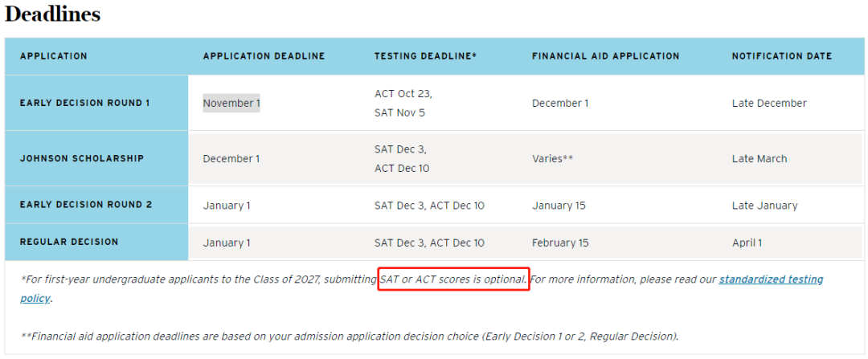Click the Varies** financial aid cell

552,158
